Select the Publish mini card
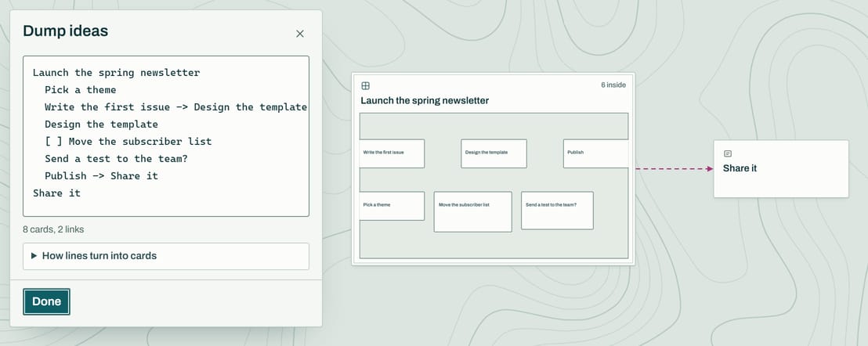 click(x=595, y=153)
